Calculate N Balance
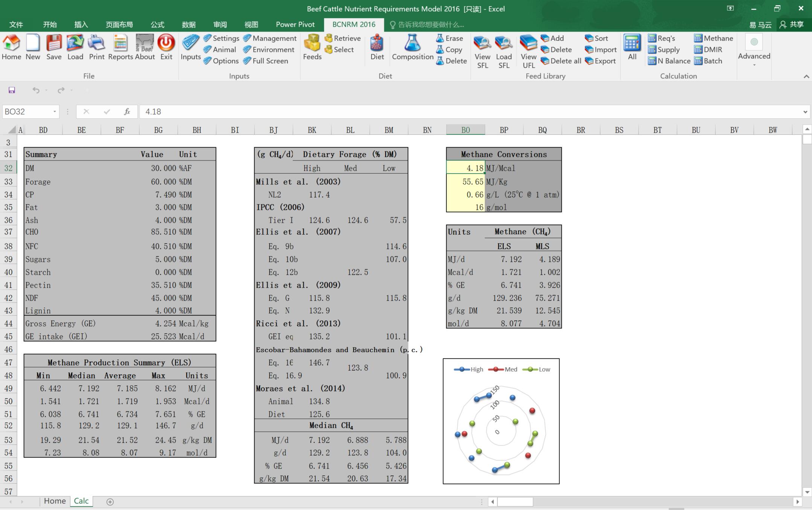The width and height of the screenshot is (812, 510). pyautogui.click(x=669, y=61)
